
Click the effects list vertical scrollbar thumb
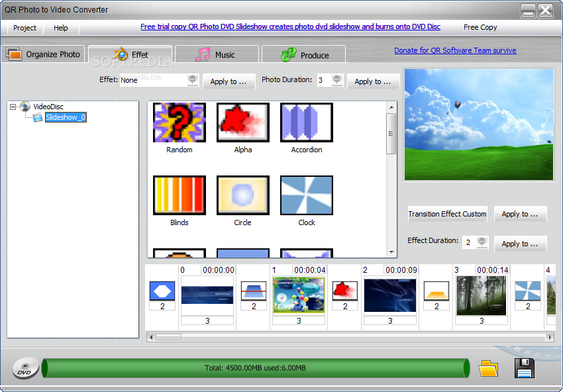click(x=391, y=134)
